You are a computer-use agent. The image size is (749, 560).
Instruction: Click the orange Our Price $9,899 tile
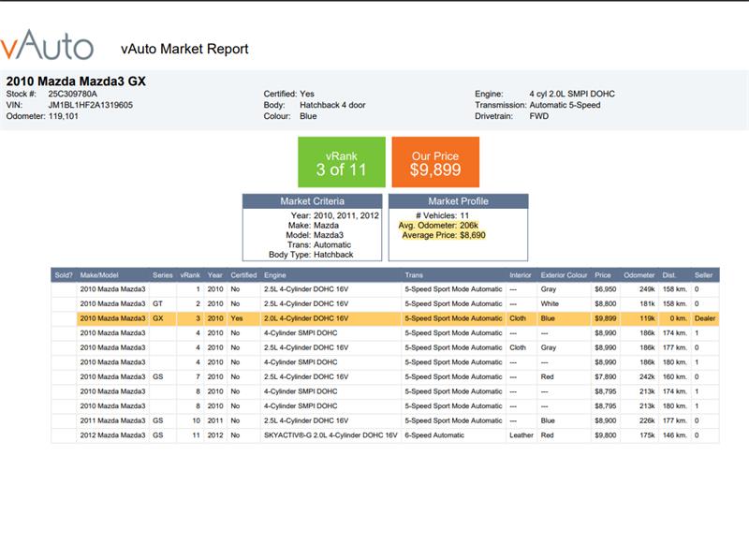[435, 162]
